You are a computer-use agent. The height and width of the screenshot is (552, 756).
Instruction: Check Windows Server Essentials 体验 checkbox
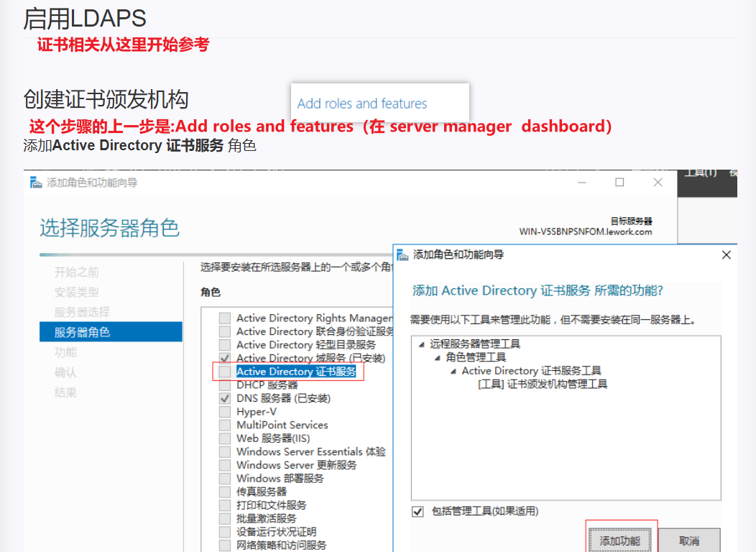(225, 451)
